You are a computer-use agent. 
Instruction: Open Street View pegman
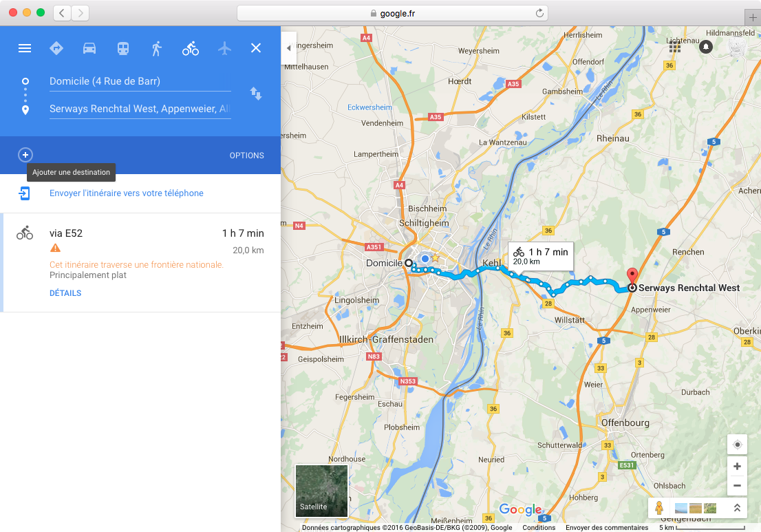point(658,508)
